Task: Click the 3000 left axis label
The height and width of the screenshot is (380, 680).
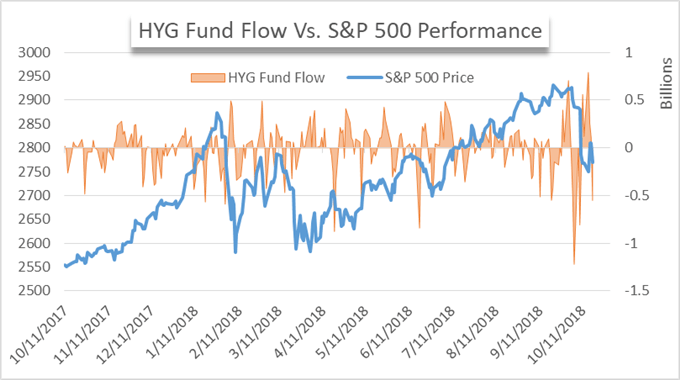Action: (x=34, y=52)
